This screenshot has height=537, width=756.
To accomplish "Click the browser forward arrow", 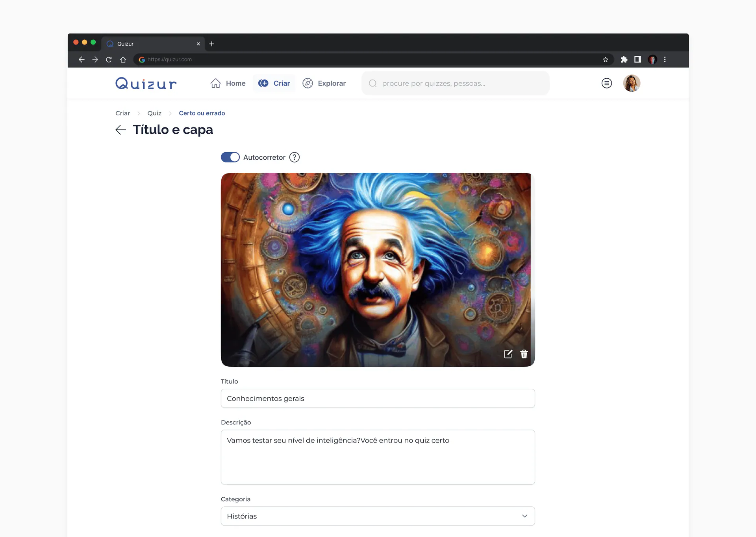I will [x=95, y=59].
